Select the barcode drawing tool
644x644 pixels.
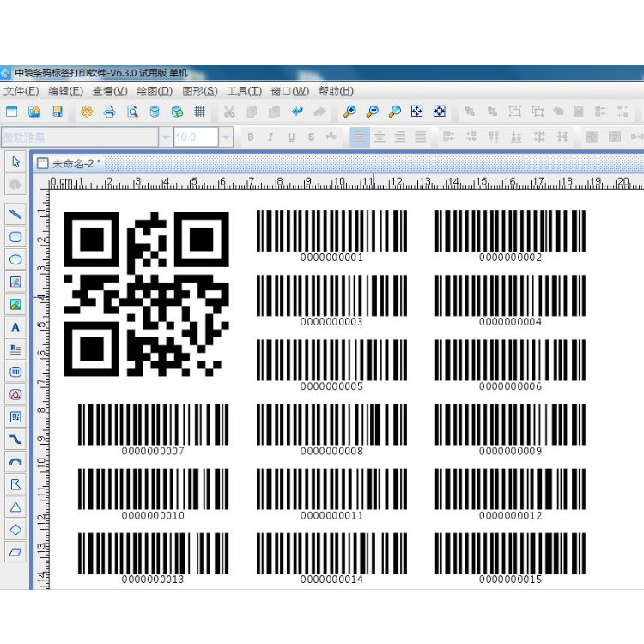point(15,372)
